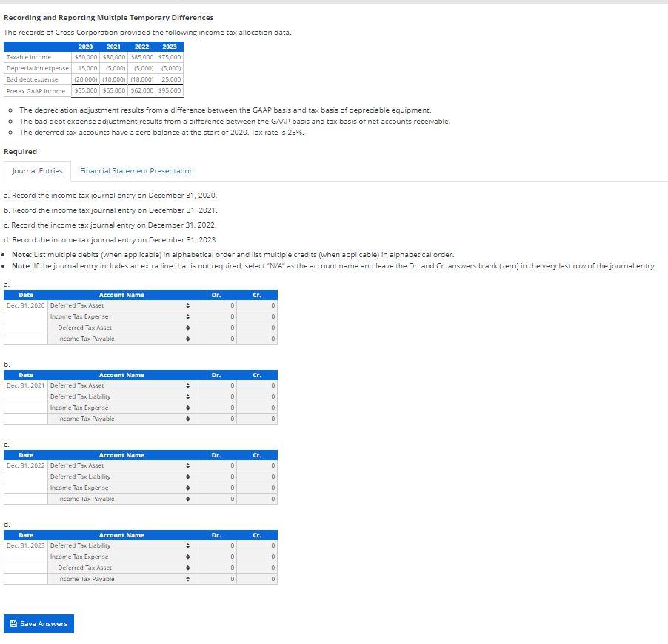The image size is (668, 644).
Task: Open the Income Tax Payable dropdown in entry d
Action: tap(190, 579)
